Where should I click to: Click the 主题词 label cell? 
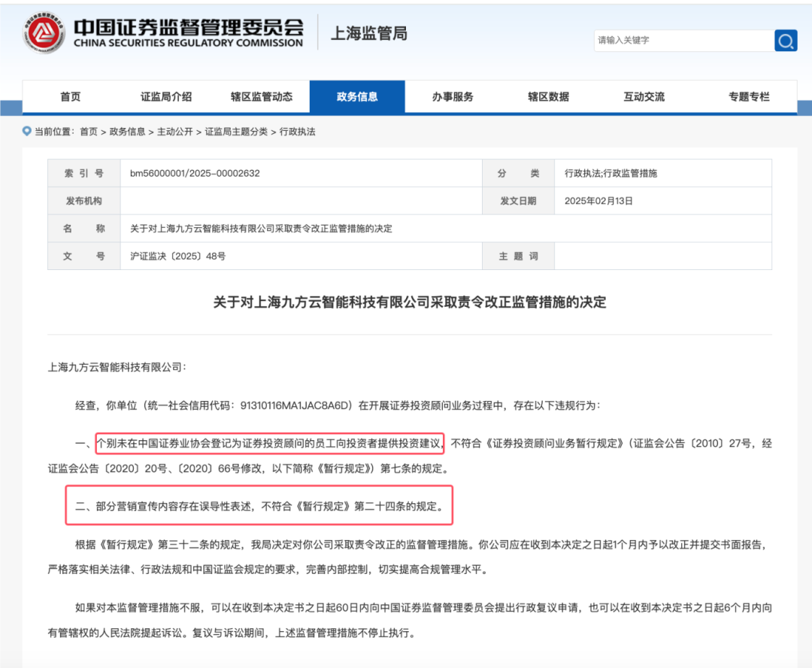tap(518, 256)
